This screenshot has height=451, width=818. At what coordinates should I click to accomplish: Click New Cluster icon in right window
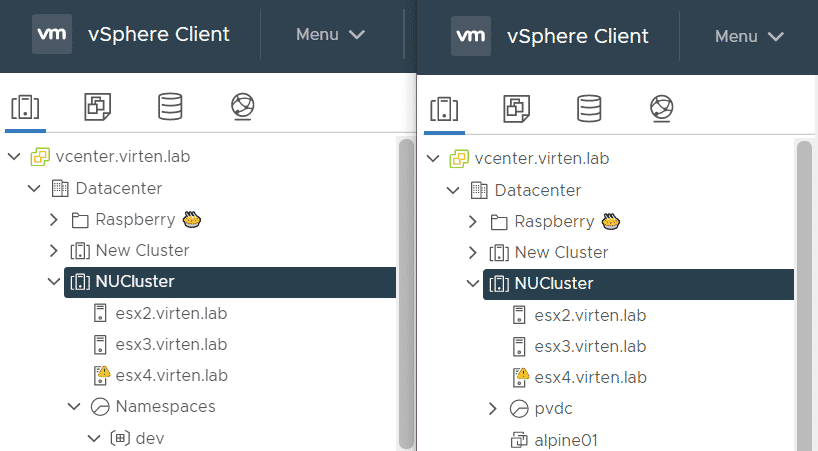pos(499,253)
